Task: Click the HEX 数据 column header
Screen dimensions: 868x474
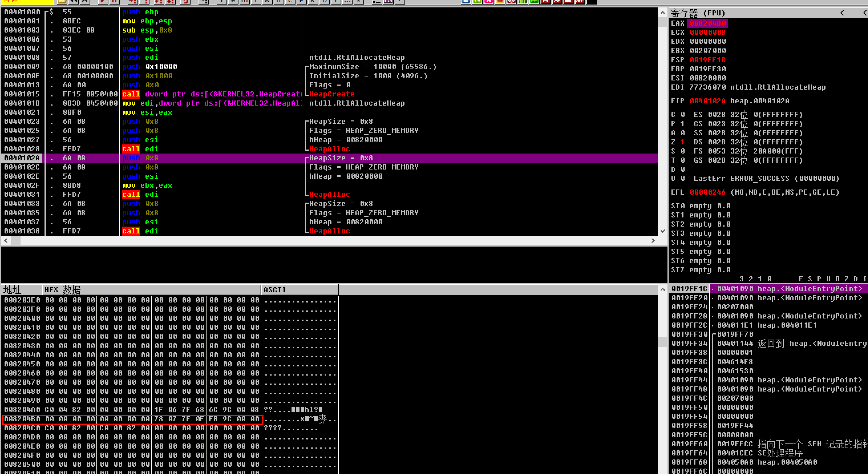Action: pos(151,290)
